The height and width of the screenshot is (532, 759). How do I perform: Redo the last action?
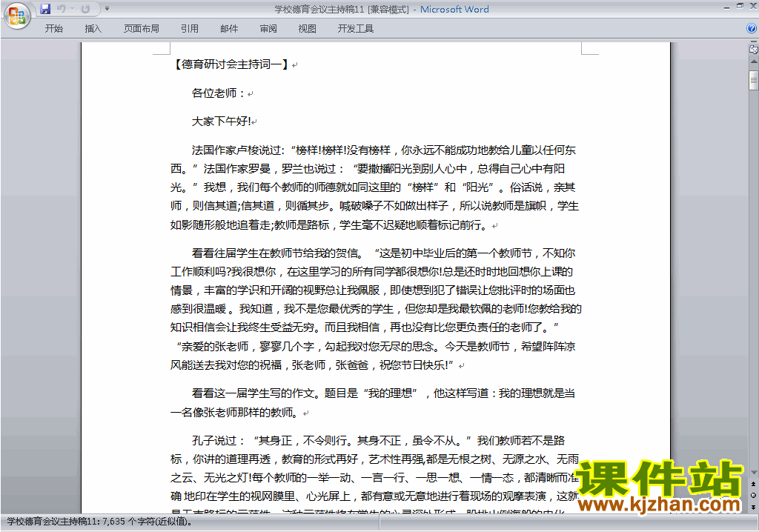point(86,9)
